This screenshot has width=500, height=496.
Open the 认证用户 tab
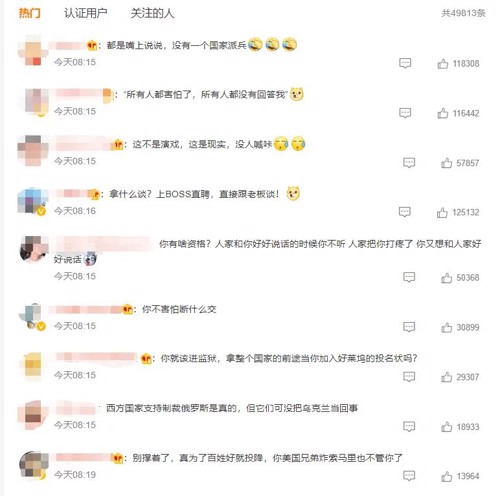(x=86, y=13)
